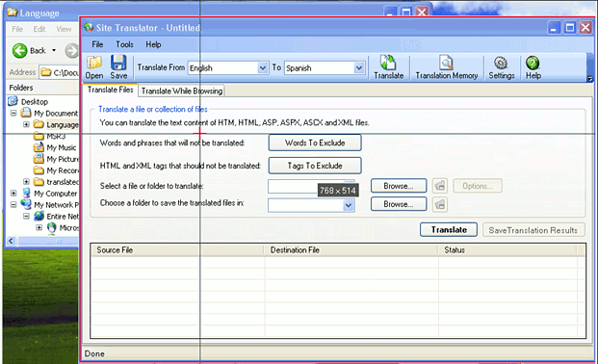
Task: Collapse the Entire Network node
Action: (x=26, y=216)
